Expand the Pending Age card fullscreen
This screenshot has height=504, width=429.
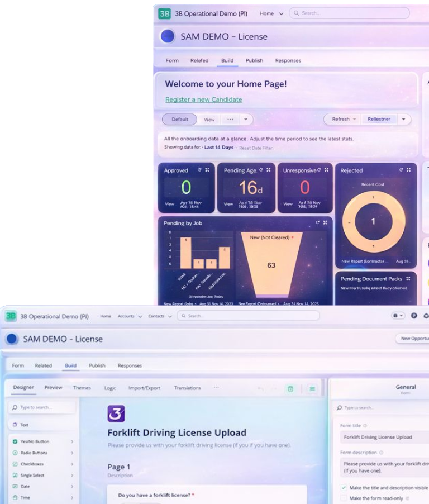point(269,170)
